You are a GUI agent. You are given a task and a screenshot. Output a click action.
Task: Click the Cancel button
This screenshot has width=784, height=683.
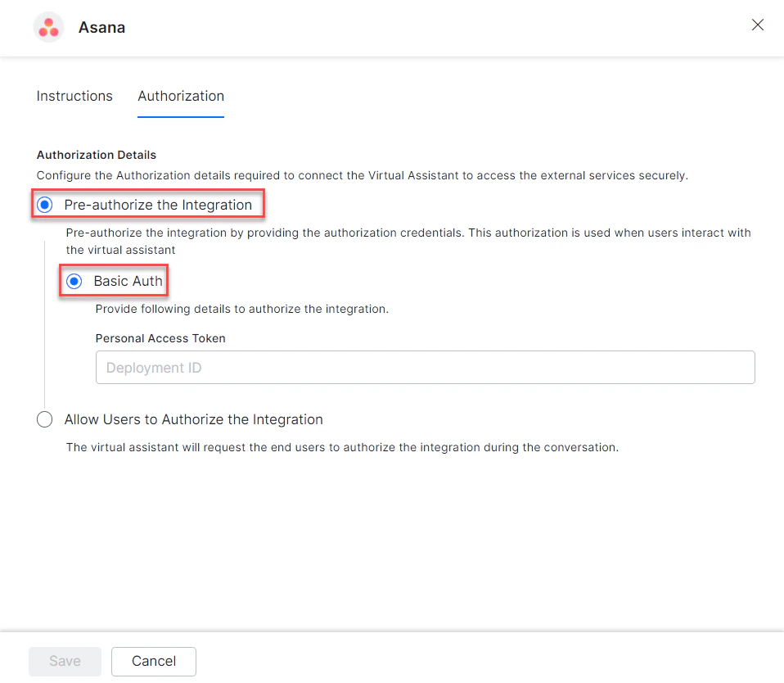[x=153, y=661]
